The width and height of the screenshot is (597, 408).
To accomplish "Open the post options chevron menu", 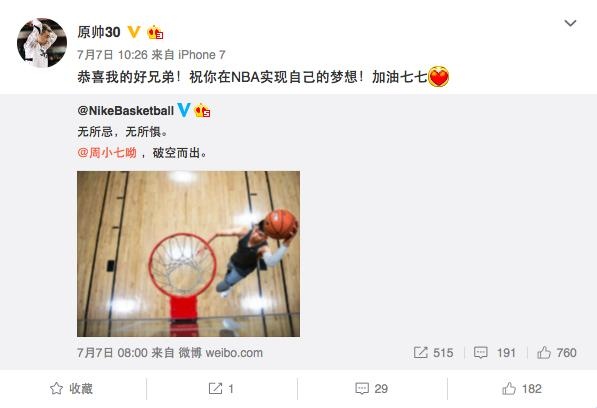I will (x=570, y=23).
